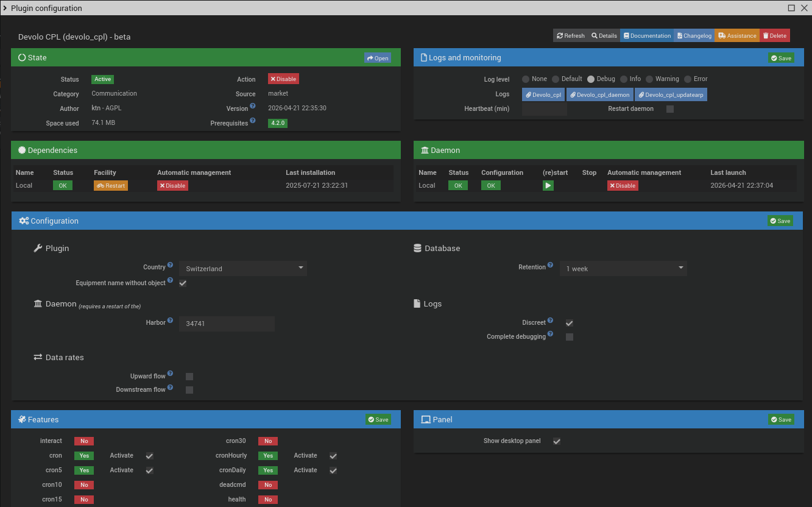Toggle Show desktop panel checkbox

(557, 441)
